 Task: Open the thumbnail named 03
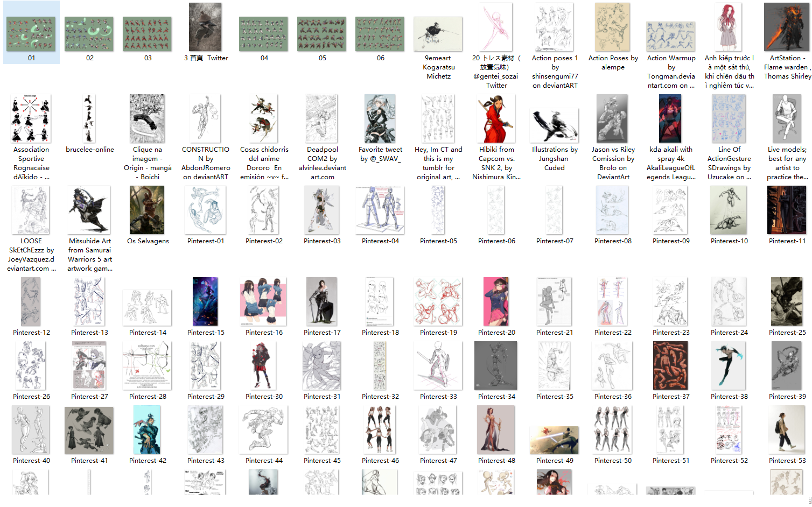[148, 34]
